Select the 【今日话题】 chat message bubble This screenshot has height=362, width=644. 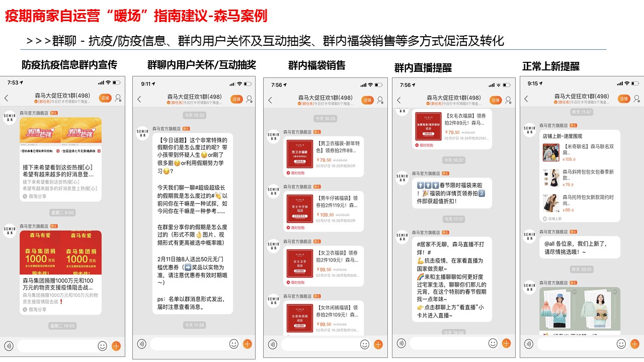pyautogui.click(x=193, y=223)
